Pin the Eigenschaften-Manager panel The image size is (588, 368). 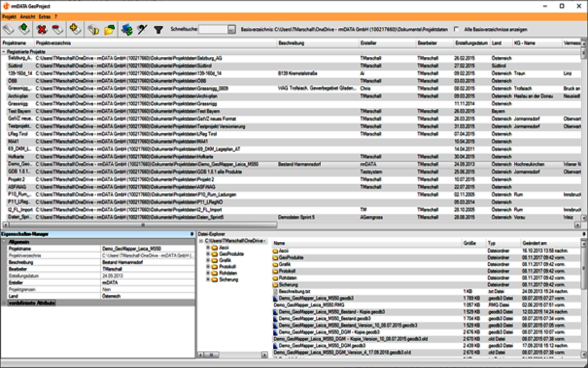(192, 234)
